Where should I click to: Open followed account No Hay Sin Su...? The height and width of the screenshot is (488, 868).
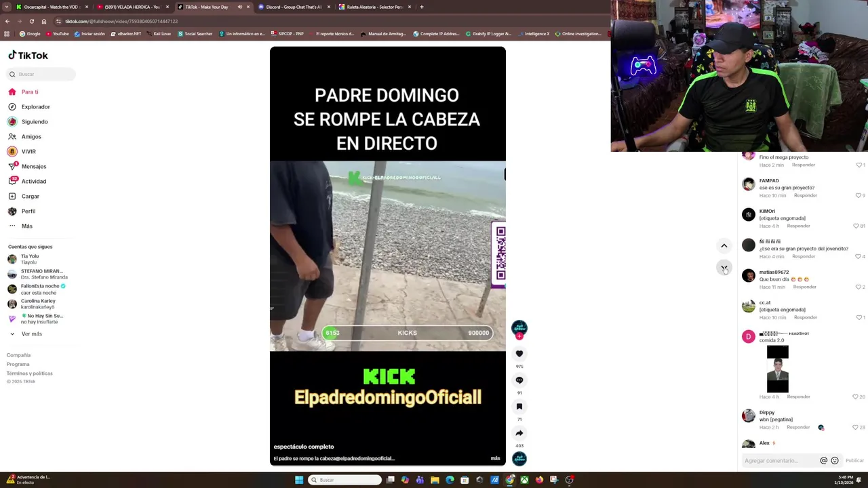pos(35,319)
